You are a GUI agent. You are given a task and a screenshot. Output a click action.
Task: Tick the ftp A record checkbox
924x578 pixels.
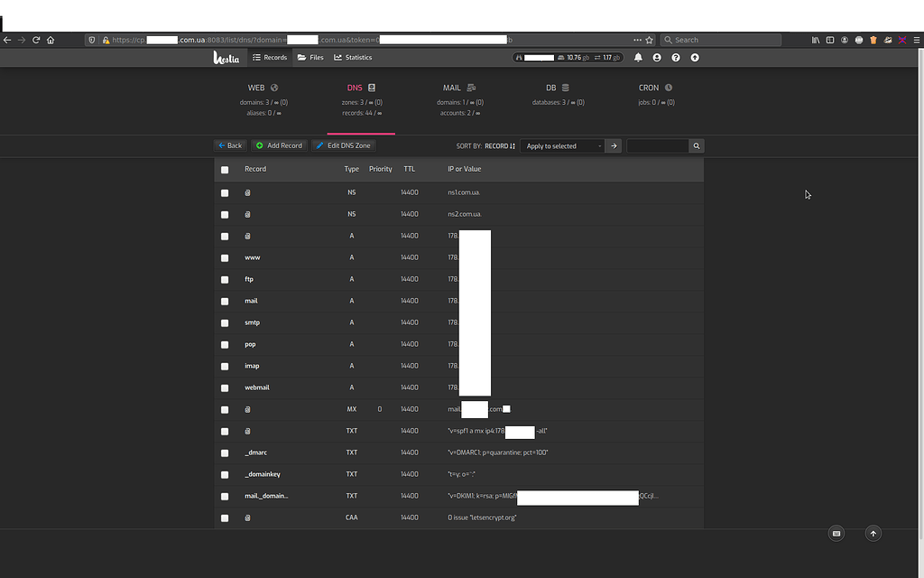[x=225, y=280]
